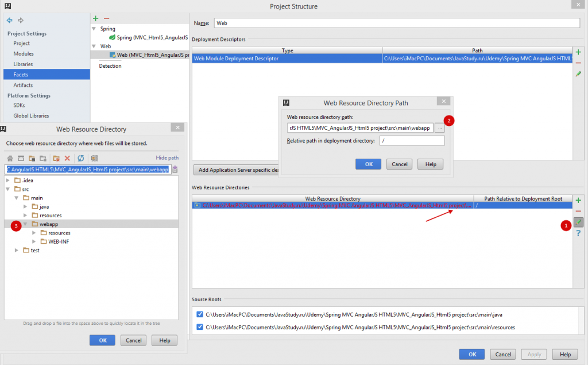Expand the WEB-INF folder
The width and height of the screenshot is (588, 365).
click(x=34, y=241)
